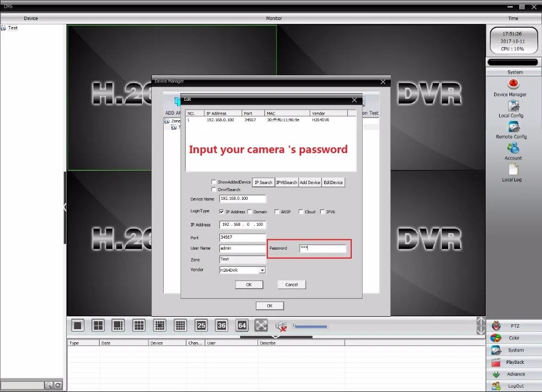Enable the ShowAddedDevice checkbox
Screen dimensions: 542x392
pos(214,182)
